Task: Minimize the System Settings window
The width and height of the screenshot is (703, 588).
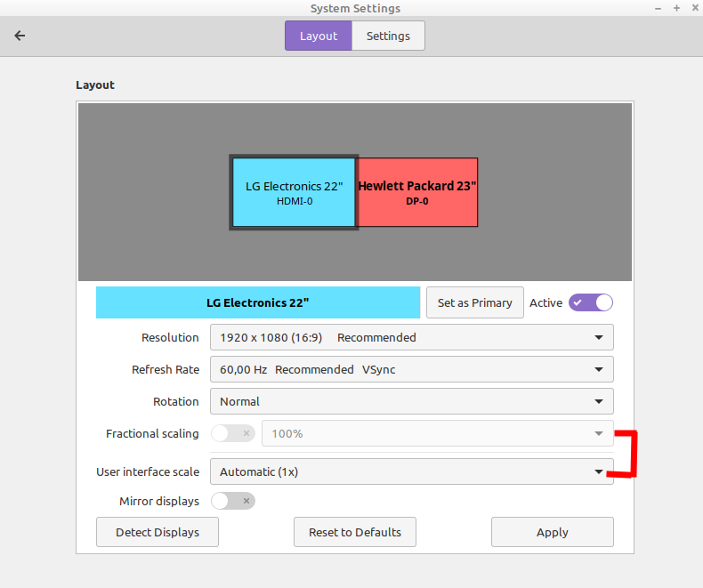Action: [658, 8]
